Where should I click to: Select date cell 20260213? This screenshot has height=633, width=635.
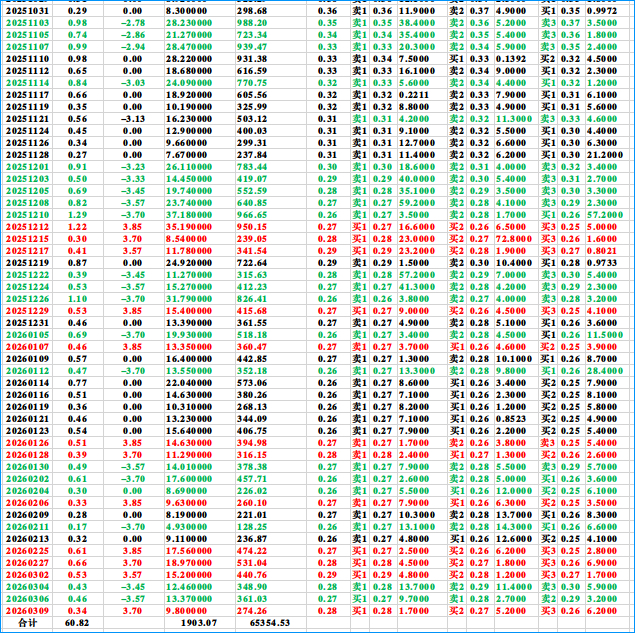coord(27,539)
